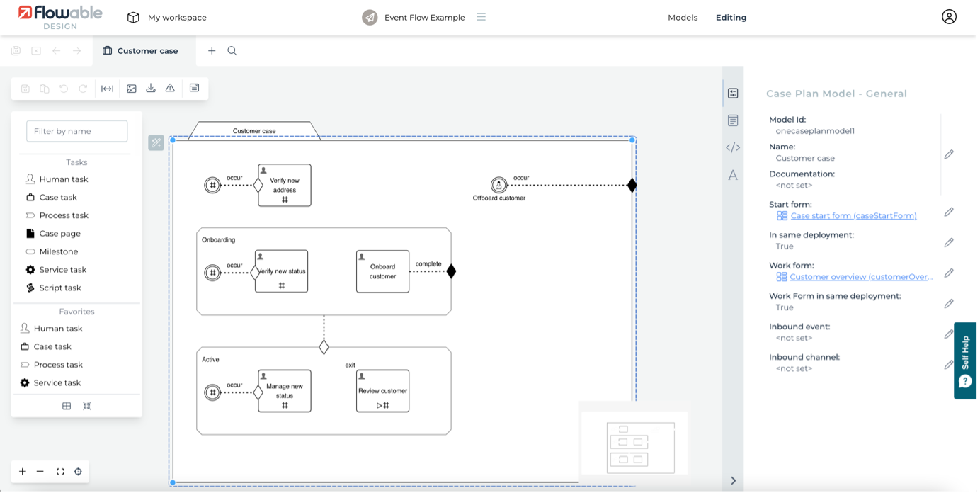Toggle the palette grid view icon

67,406
